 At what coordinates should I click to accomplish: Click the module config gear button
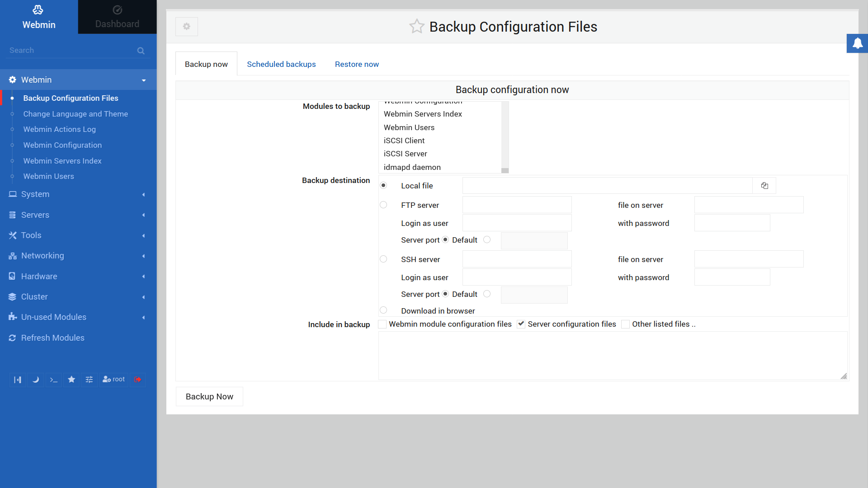187,27
